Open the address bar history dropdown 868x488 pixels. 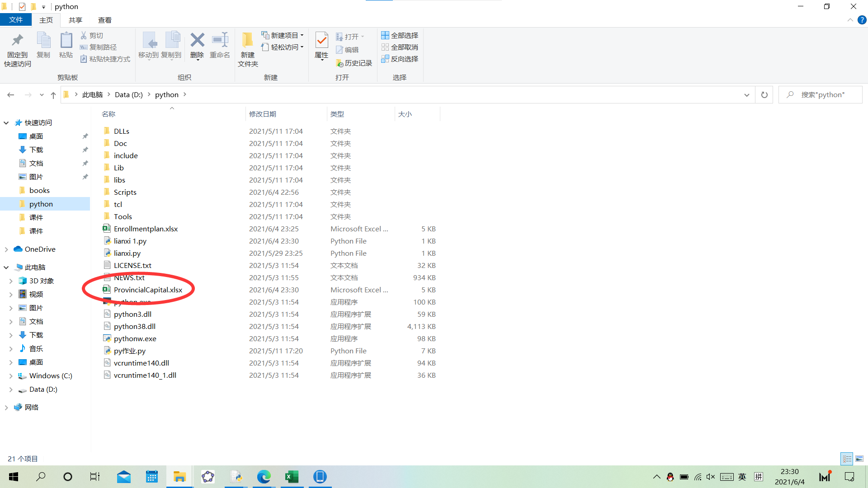[746, 95]
